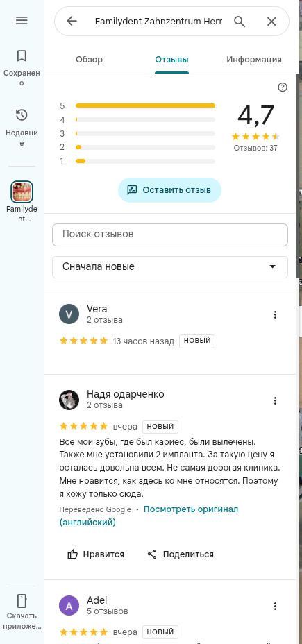Open more options for Надя одарченко review
302x644 pixels.
pyautogui.click(x=276, y=400)
